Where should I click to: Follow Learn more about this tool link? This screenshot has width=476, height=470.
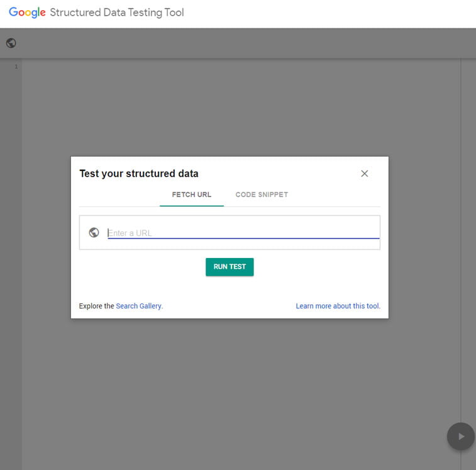click(x=338, y=306)
